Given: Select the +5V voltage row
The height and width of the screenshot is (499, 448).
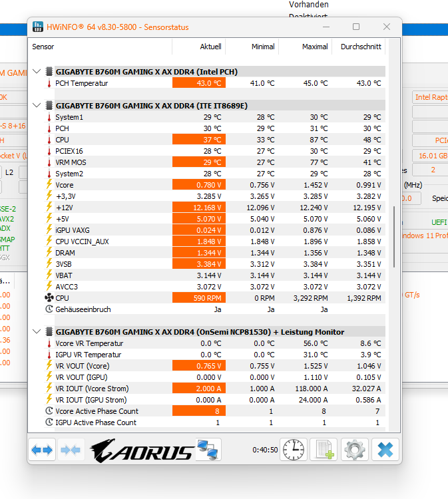Looking at the screenshot, I should 214,219.
